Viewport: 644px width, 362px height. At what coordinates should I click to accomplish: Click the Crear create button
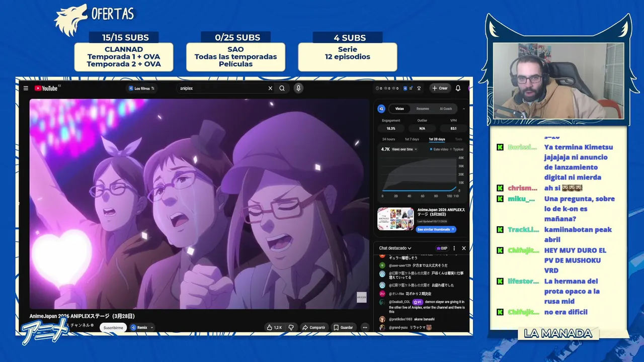click(x=440, y=88)
